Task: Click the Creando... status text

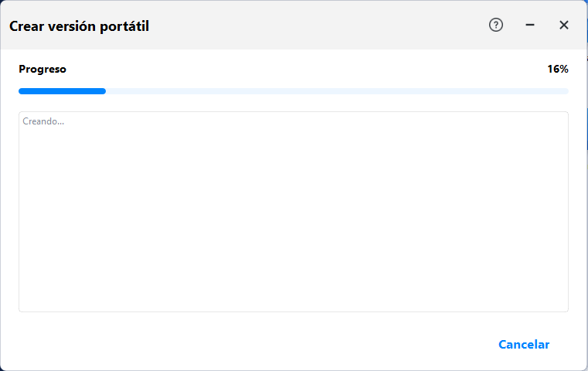Action: tap(43, 121)
